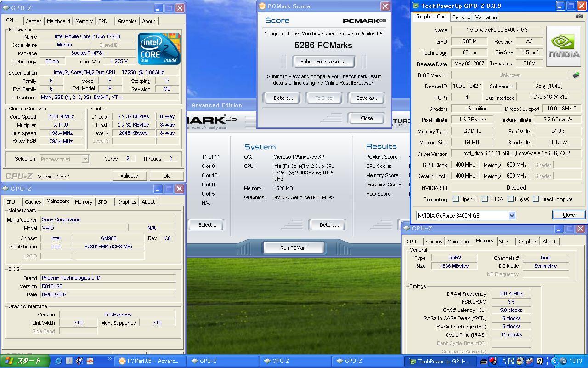The image size is (588, 368).
Task: Open Memory tab in CPU-Z Mainboard window
Action: click(84, 202)
